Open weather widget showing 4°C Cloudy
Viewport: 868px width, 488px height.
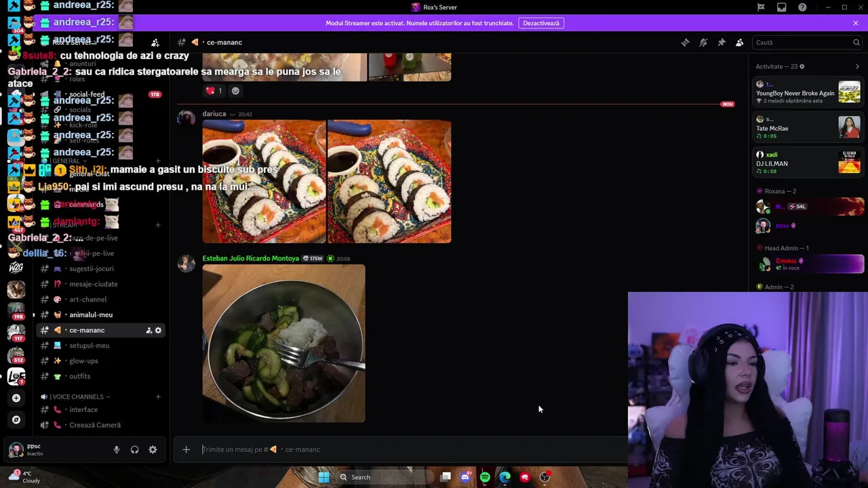[24, 476]
